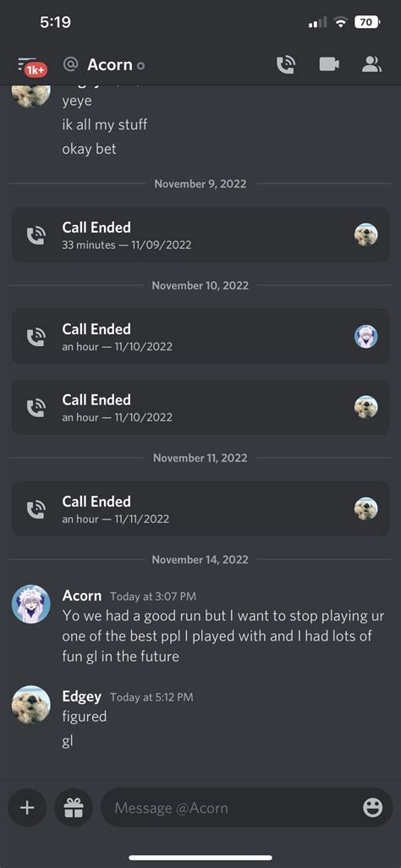Start a video call with Acorn
The width and height of the screenshot is (401, 868).
tap(329, 65)
